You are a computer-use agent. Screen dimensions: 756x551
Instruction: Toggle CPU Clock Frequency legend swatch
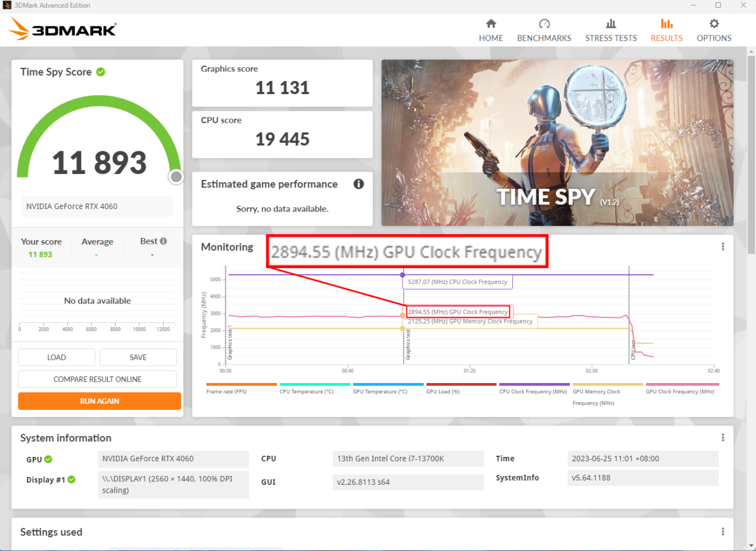[x=534, y=385]
